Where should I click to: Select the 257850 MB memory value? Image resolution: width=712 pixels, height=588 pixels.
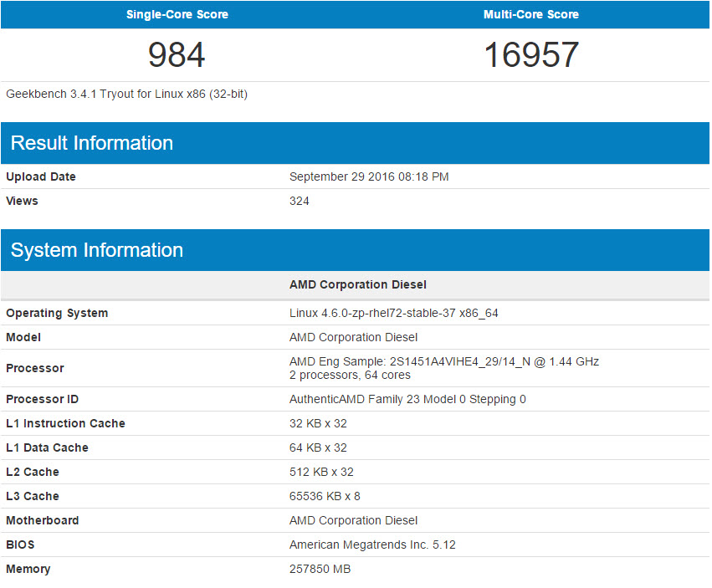[320, 569]
